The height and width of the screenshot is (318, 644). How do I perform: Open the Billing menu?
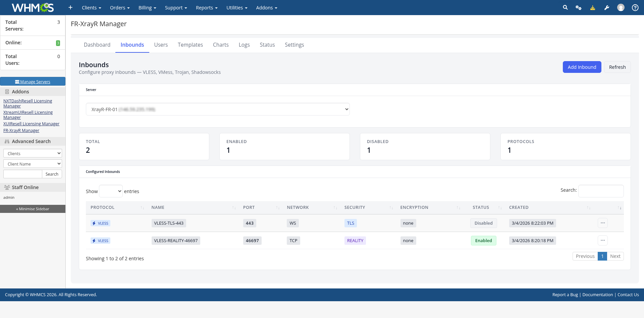coord(147,7)
